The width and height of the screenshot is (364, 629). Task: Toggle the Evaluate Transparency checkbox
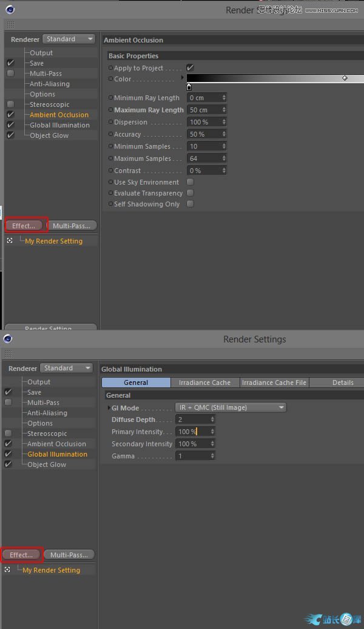(x=190, y=193)
